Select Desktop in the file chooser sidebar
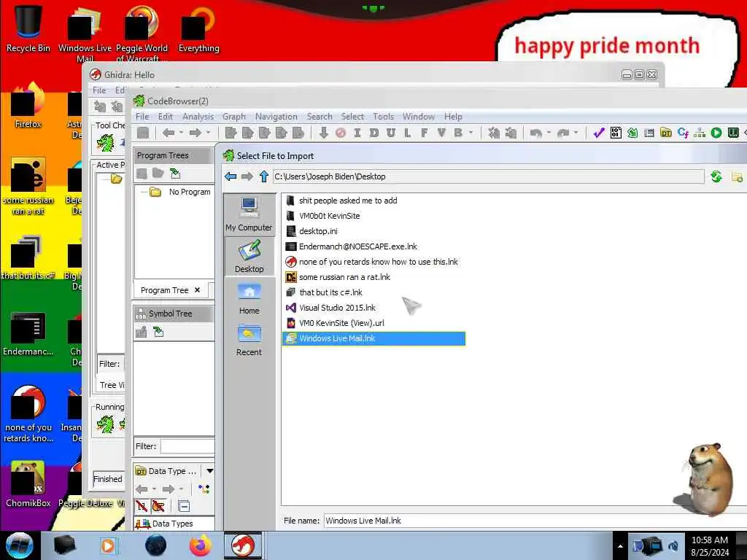 pos(249,256)
